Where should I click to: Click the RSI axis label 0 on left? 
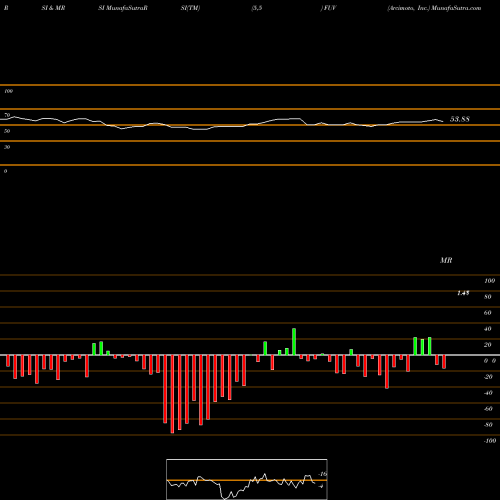[5, 171]
